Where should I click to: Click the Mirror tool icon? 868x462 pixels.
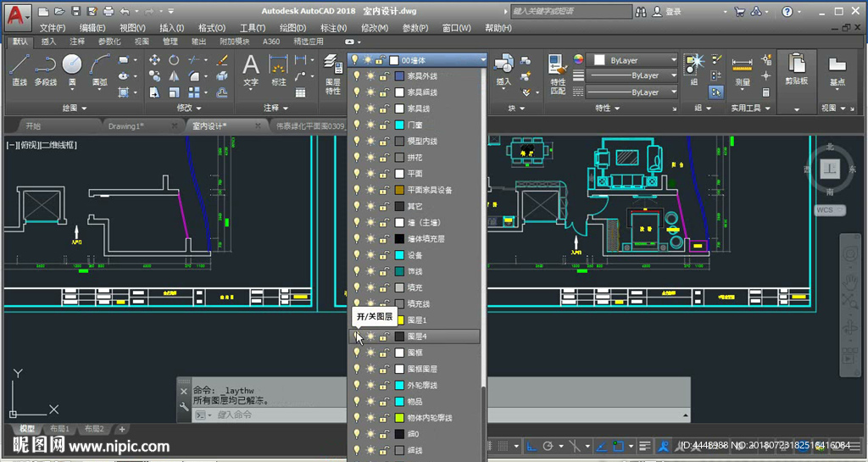[x=174, y=76]
